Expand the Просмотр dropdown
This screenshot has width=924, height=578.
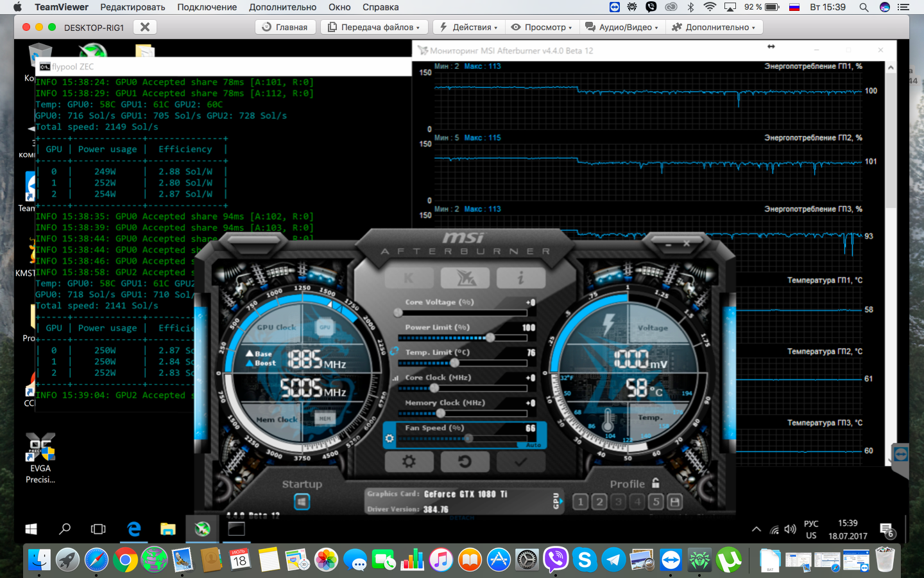coord(542,27)
